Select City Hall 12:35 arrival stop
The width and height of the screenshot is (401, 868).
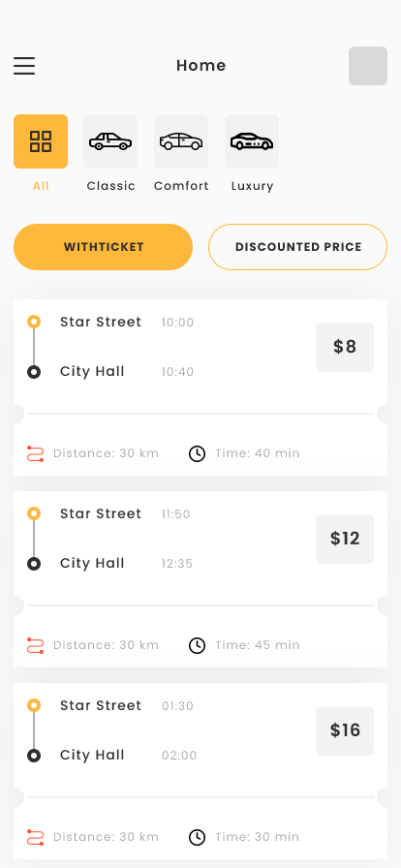(127, 564)
